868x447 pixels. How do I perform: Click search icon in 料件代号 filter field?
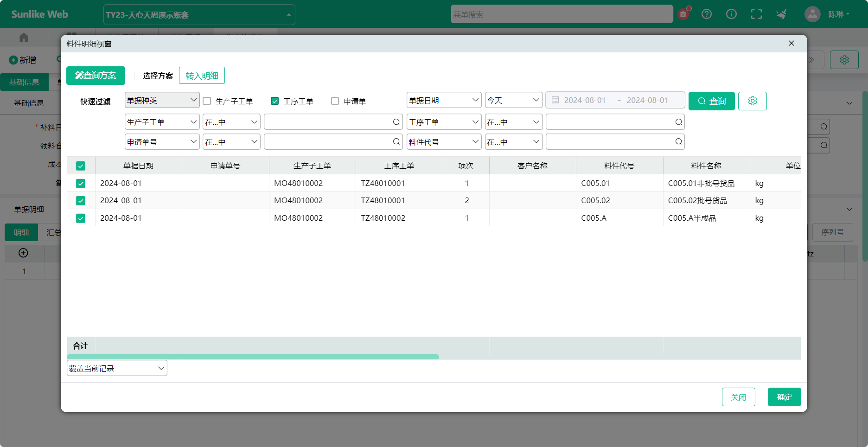[678, 141]
